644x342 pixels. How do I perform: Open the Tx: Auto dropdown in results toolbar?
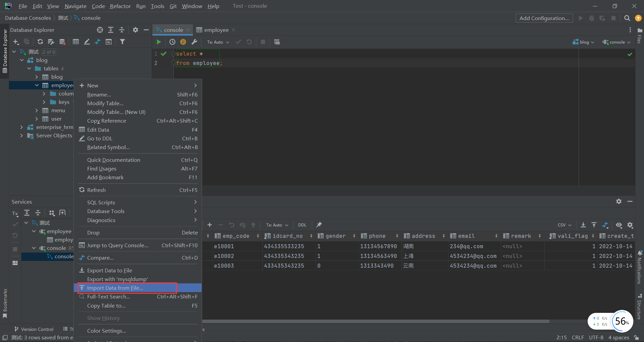(277, 225)
